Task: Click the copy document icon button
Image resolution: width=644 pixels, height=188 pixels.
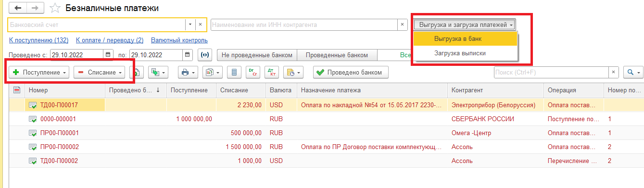Action: click(137, 73)
